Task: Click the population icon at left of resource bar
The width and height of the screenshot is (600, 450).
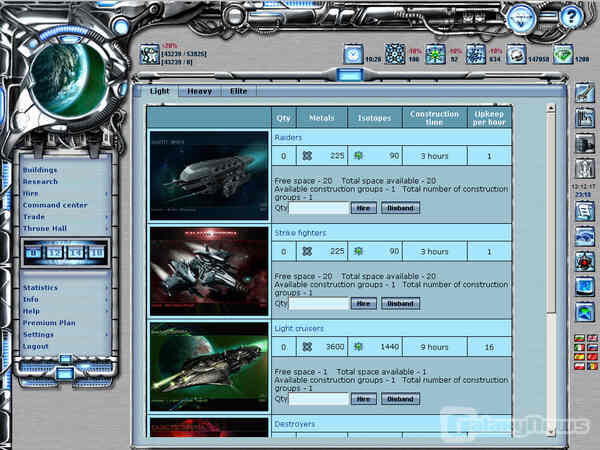Action: coord(149,54)
